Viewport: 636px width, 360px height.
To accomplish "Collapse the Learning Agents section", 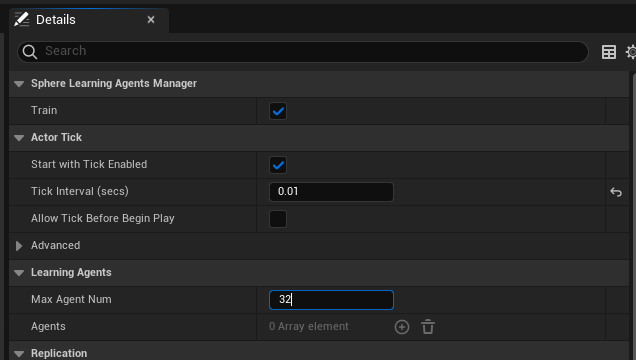I will click(19, 273).
